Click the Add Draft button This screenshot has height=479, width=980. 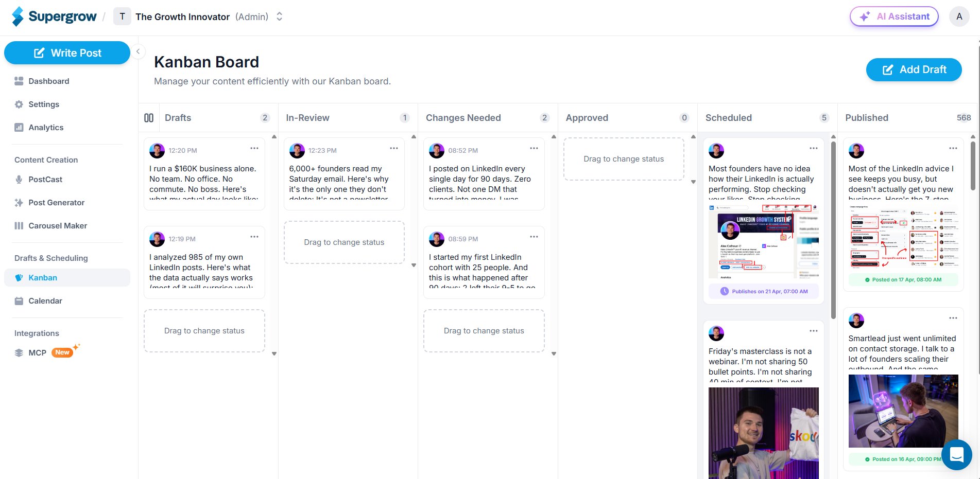(914, 69)
